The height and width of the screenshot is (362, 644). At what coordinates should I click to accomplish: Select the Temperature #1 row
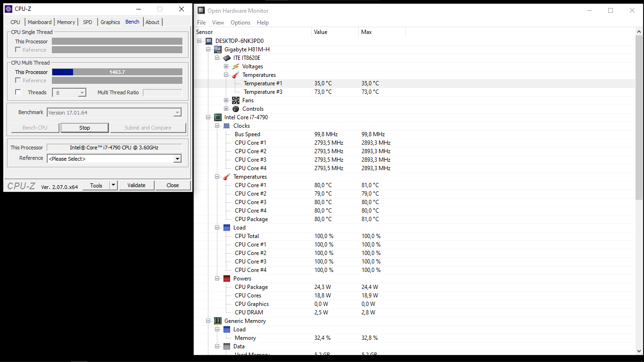click(x=414, y=83)
